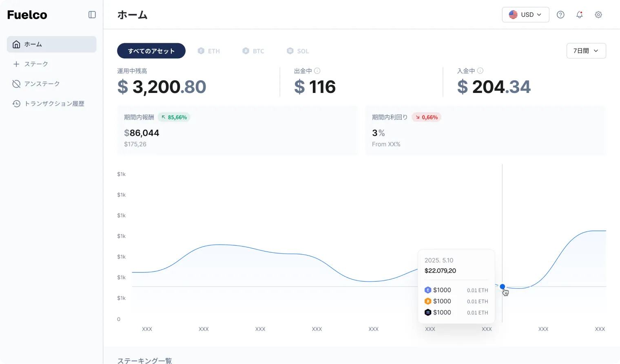
Task: Select the ETH coin icon in the filter bar
Action: (200, 51)
